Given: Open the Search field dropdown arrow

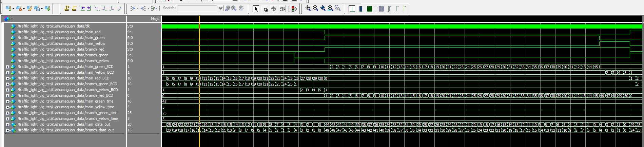Looking at the screenshot, I should (x=220, y=8).
